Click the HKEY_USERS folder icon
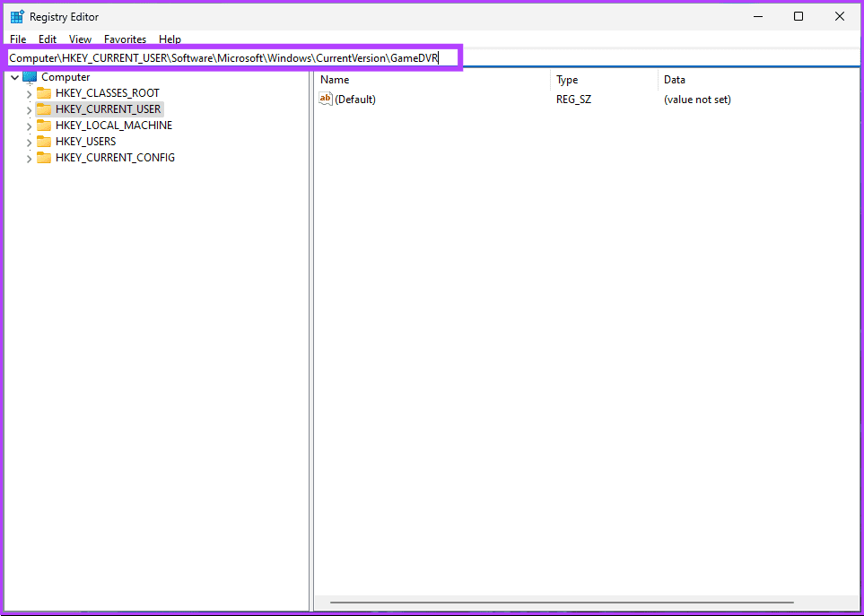 pos(44,142)
